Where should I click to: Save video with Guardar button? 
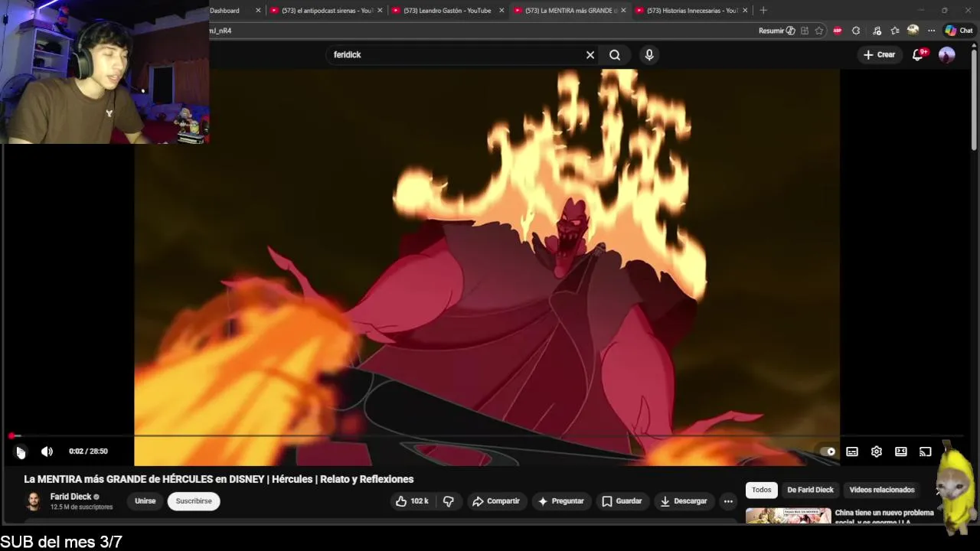622,501
